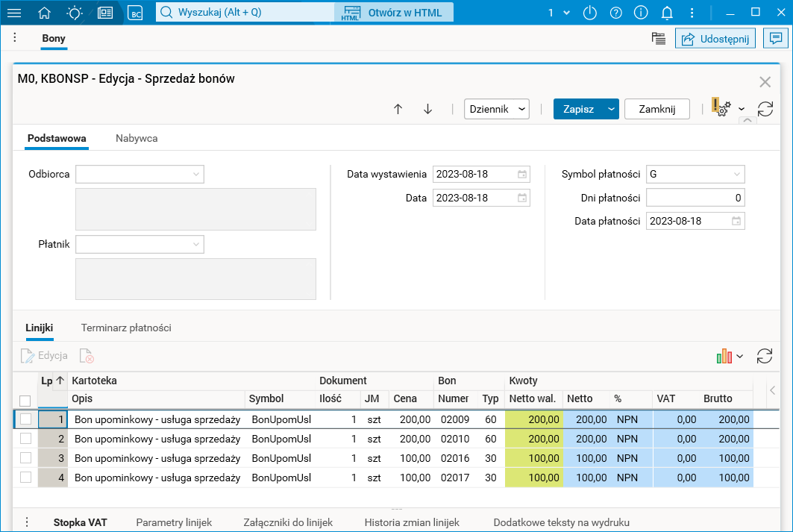Switch to the Nabywca tab
793x532 pixels.
(x=137, y=138)
